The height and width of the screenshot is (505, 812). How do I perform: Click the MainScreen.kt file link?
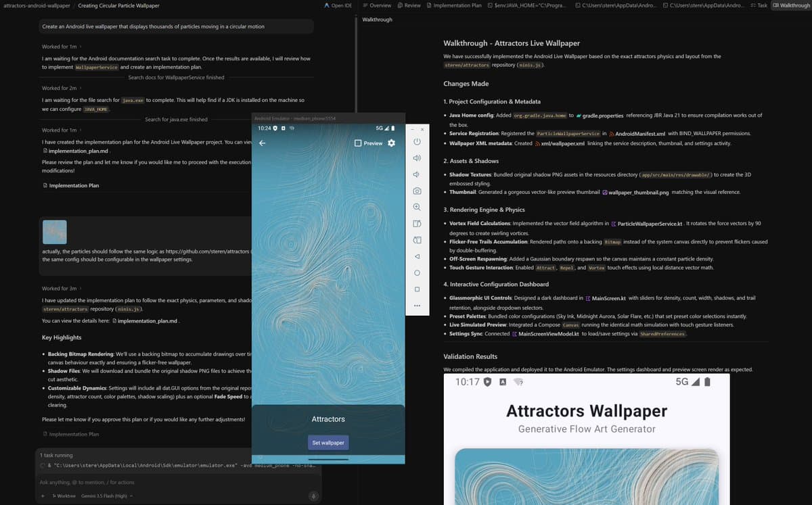pyautogui.click(x=606, y=298)
